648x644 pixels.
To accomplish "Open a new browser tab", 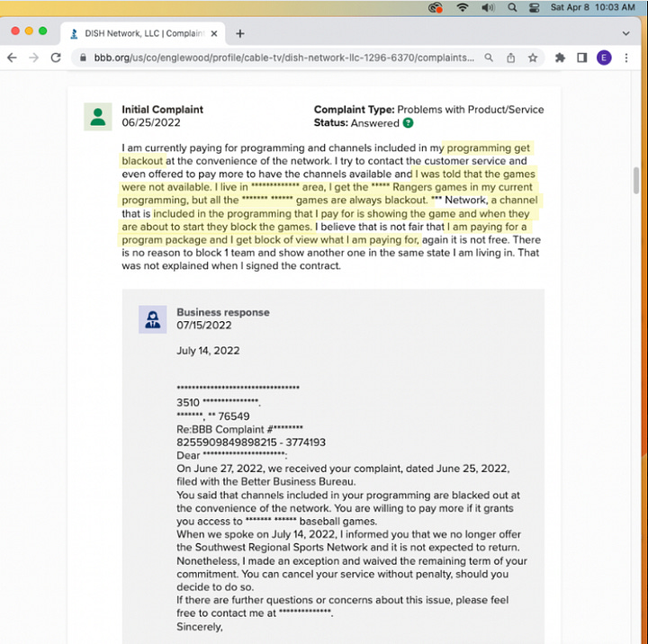I will [239, 33].
